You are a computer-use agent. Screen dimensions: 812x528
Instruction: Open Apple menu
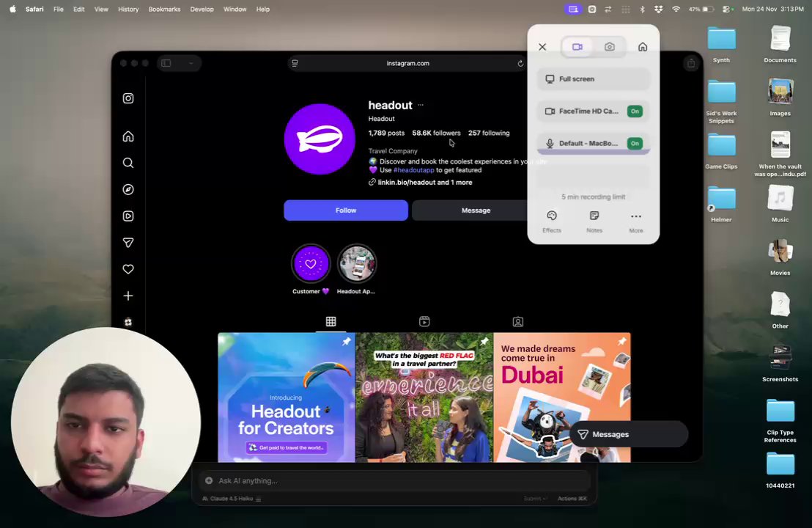(x=12, y=10)
